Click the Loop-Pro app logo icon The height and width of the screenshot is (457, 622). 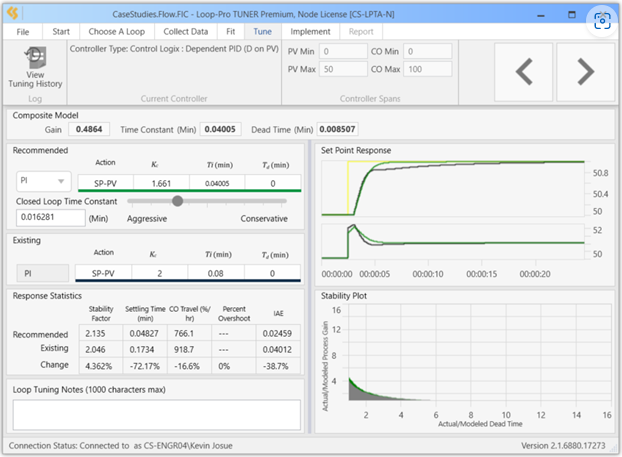pyautogui.click(x=13, y=14)
